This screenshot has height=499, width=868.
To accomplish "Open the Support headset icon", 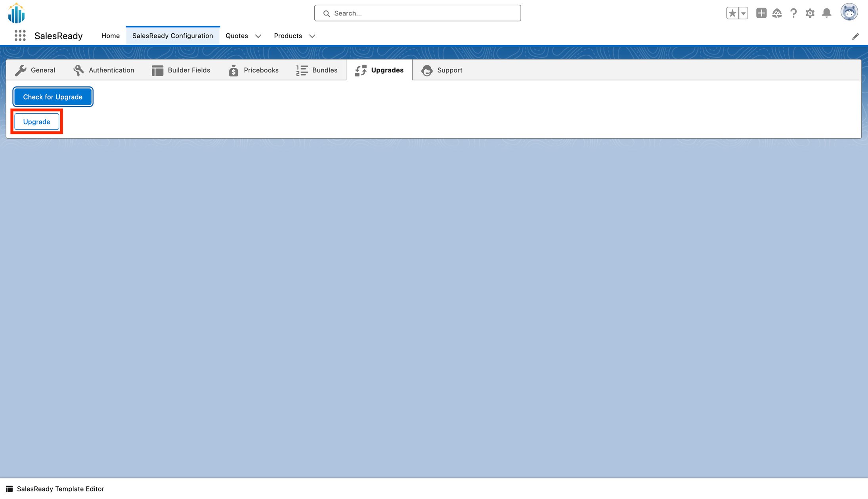I will click(427, 70).
